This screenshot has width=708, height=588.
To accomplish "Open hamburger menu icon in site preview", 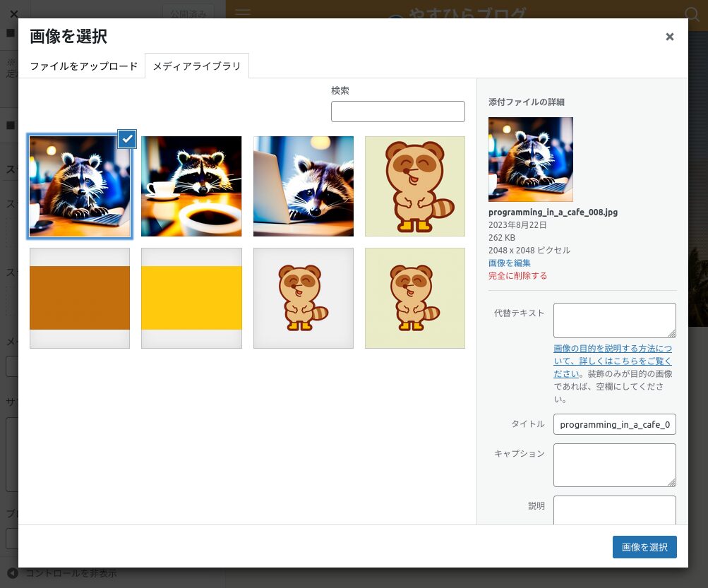I will 243,13.
